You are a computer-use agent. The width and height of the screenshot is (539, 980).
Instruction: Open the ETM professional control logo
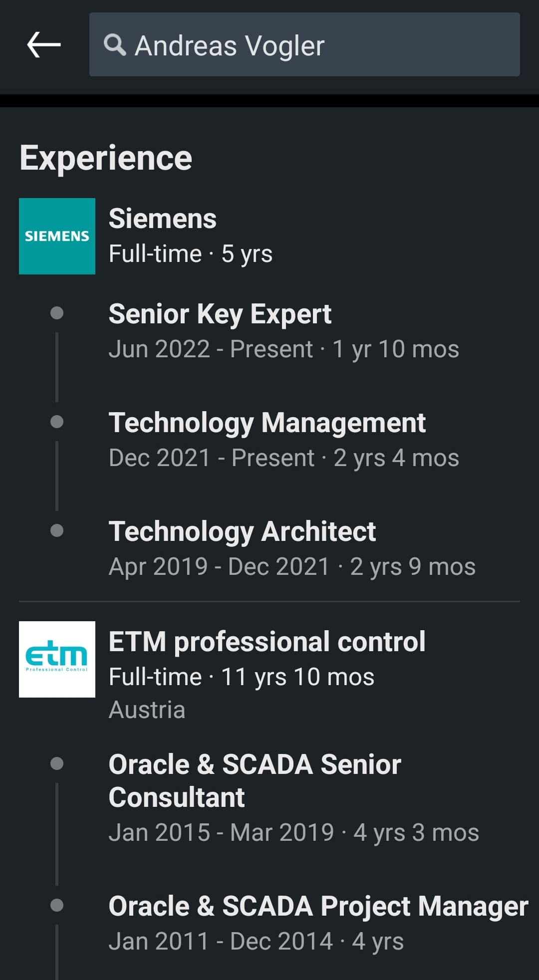click(x=57, y=659)
